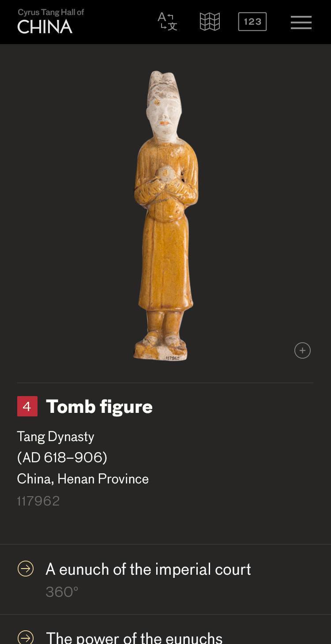Open the 123 object number lookup
Image resolution: width=331 pixels, height=644 pixels.
252,22
